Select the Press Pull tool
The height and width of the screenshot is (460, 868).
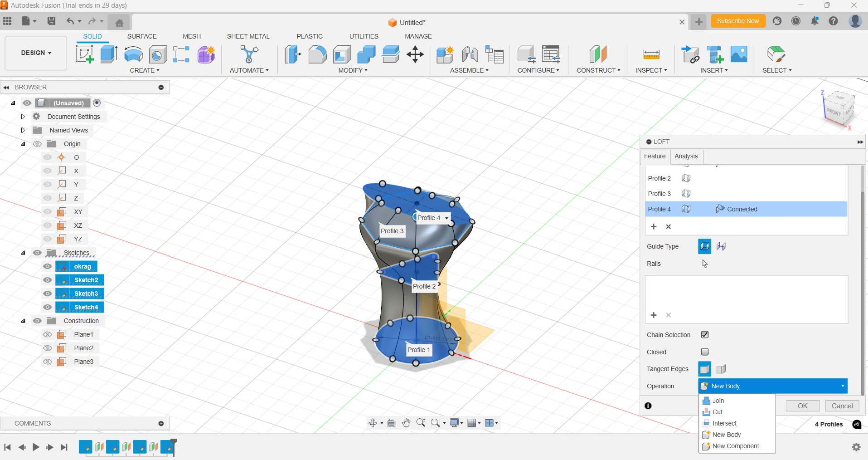pyautogui.click(x=293, y=54)
